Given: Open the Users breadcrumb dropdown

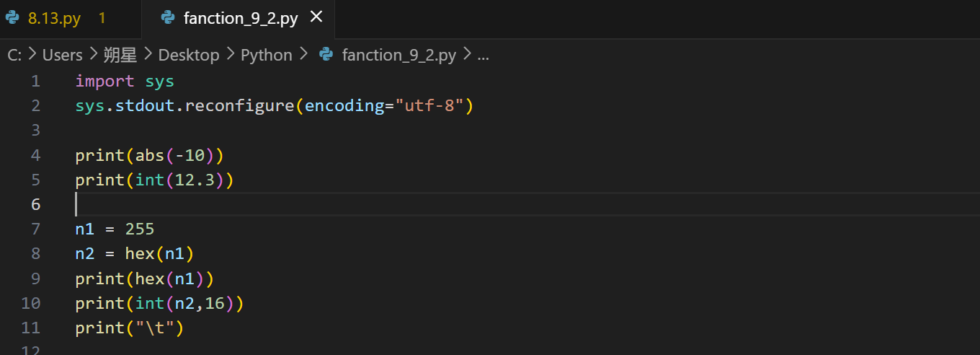Looking at the screenshot, I should point(62,55).
